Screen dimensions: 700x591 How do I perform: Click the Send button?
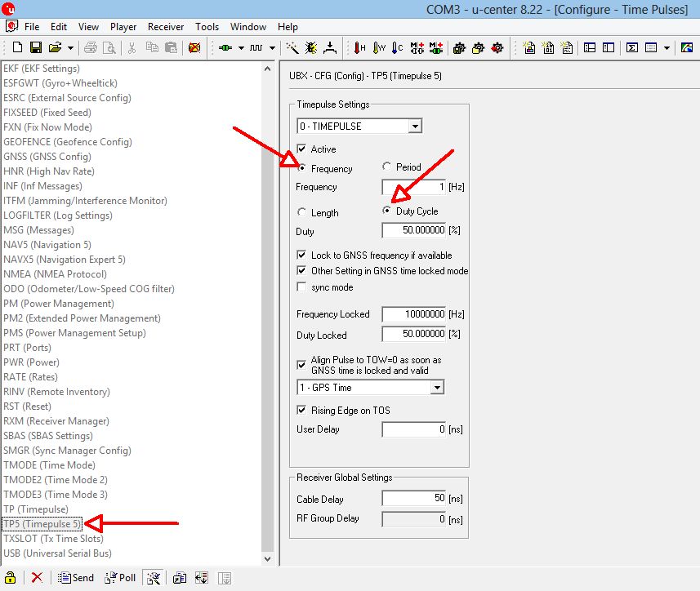(x=76, y=578)
